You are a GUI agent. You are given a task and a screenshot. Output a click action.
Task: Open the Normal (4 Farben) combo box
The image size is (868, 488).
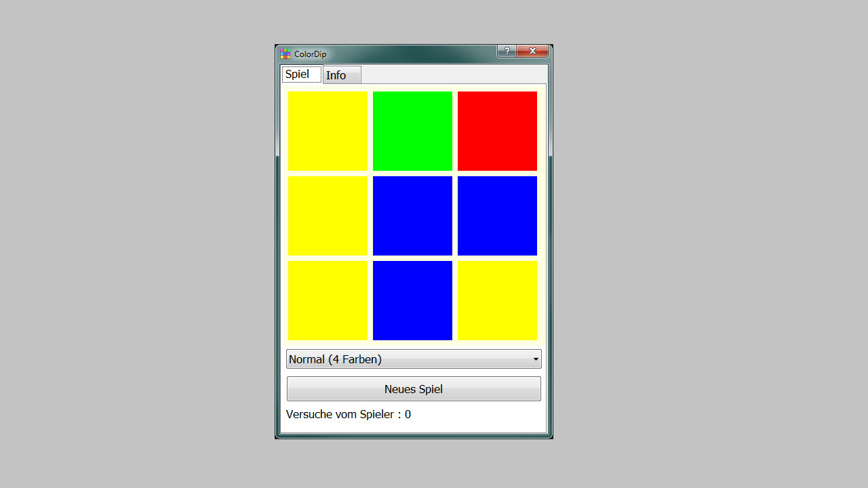pos(414,359)
